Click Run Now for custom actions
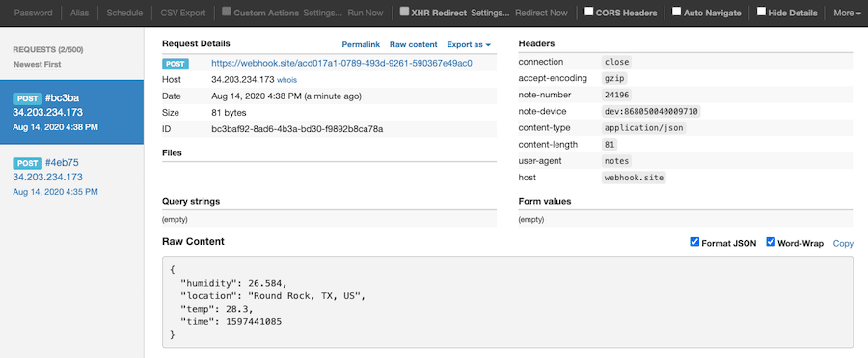This screenshot has width=868, height=358. pyautogui.click(x=366, y=13)
